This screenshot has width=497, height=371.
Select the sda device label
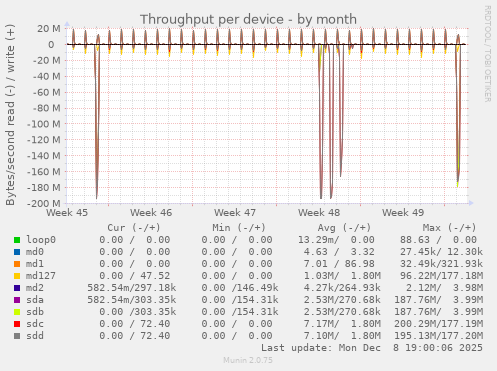[35, 300]
